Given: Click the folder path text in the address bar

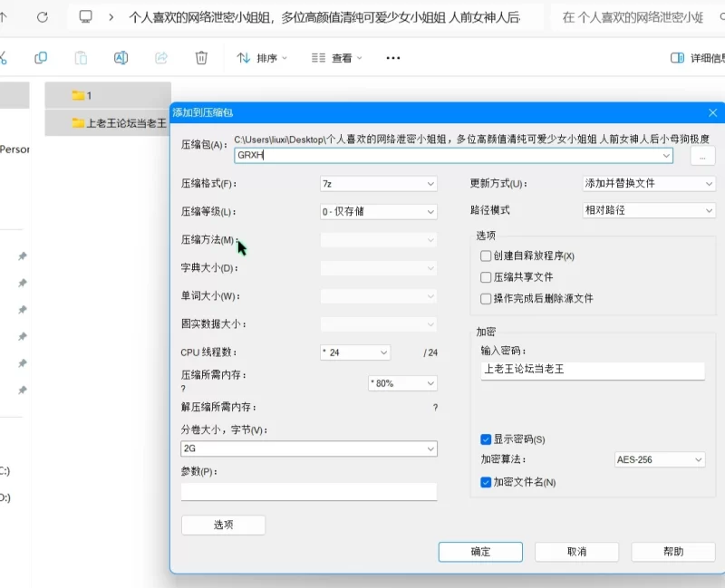Looking at the screenshot, I should (324, 17).
